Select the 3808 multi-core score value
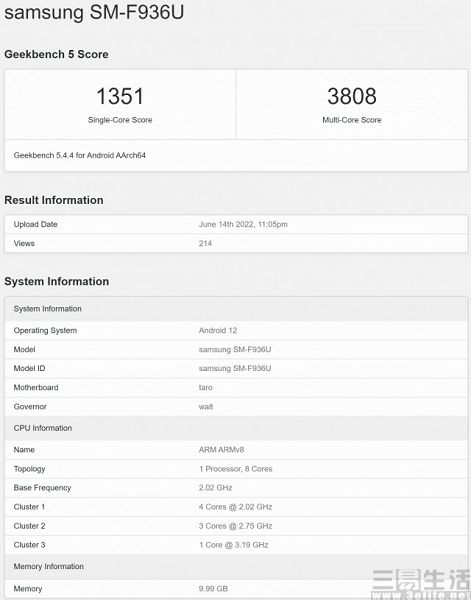 click(352, 96)
